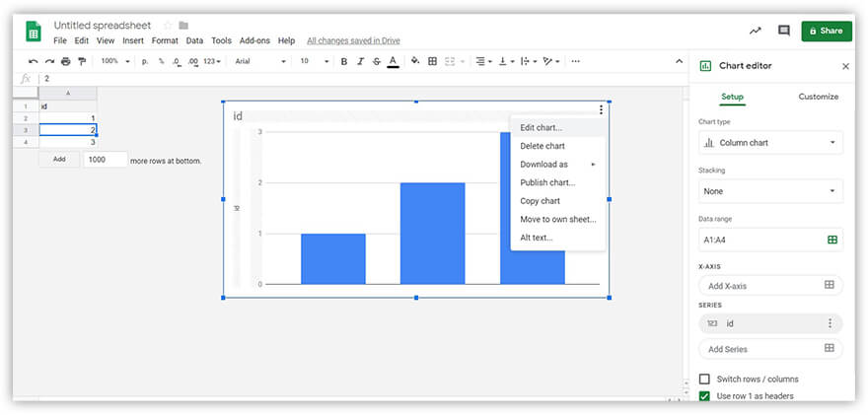Increase decimal places button
The image size is (868, 415).
[192, 61]
